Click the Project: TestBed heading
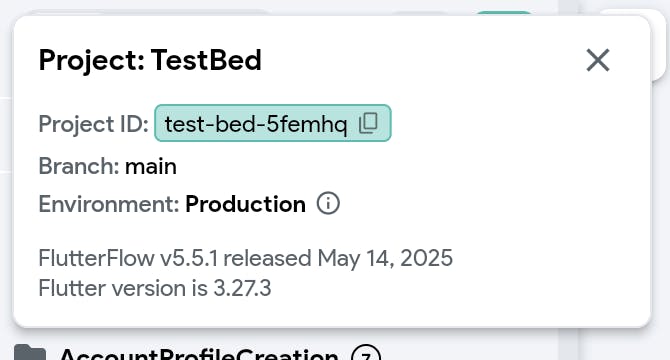The image size is (670, 360). click(150, 60)
